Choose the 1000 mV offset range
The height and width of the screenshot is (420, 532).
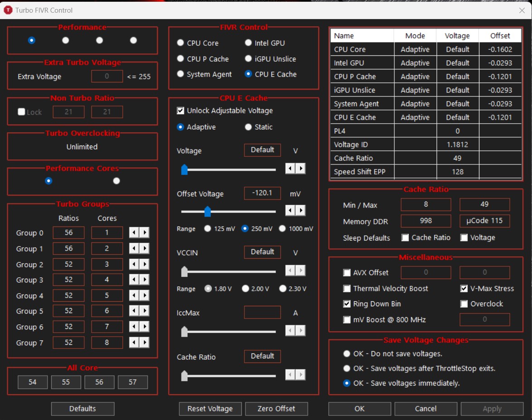283,228
